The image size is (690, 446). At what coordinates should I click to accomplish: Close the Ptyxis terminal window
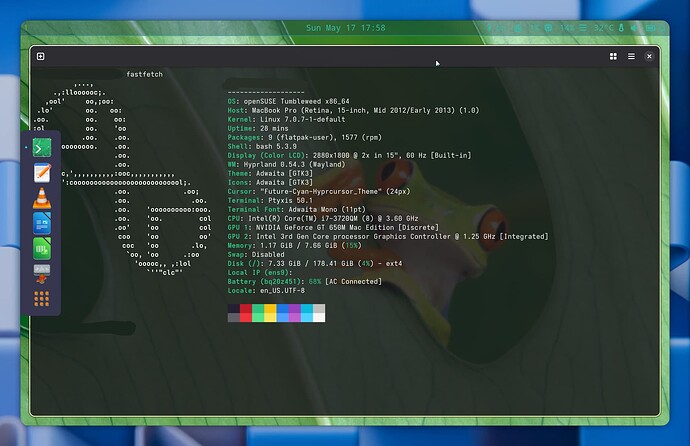[x=649, y=56]
